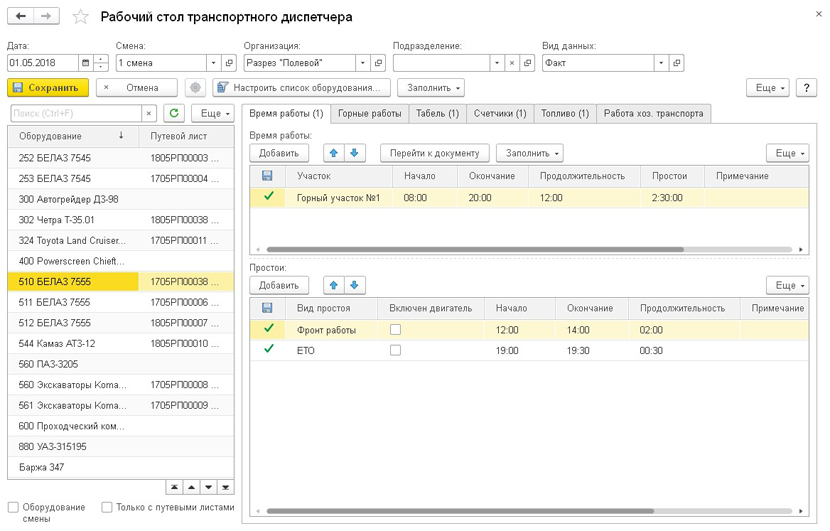830x531 pixels.
Task: Click the green refresh equipment list icon
Action: (174, 114)
